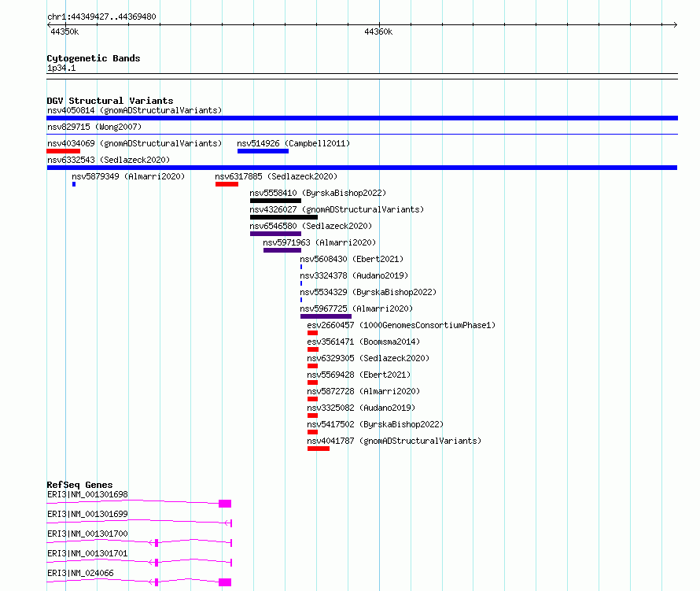
Task: Click the thick blue bar of nsv4050814
Action: [x=362, y=118]
